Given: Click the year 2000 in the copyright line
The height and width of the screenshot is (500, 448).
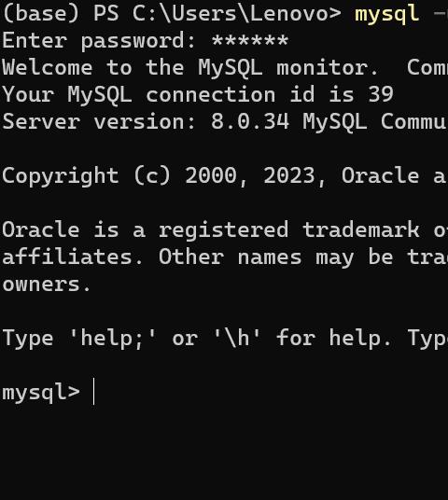Looking at the screenshot, I should pyautogui.click(x=211, y=176).
